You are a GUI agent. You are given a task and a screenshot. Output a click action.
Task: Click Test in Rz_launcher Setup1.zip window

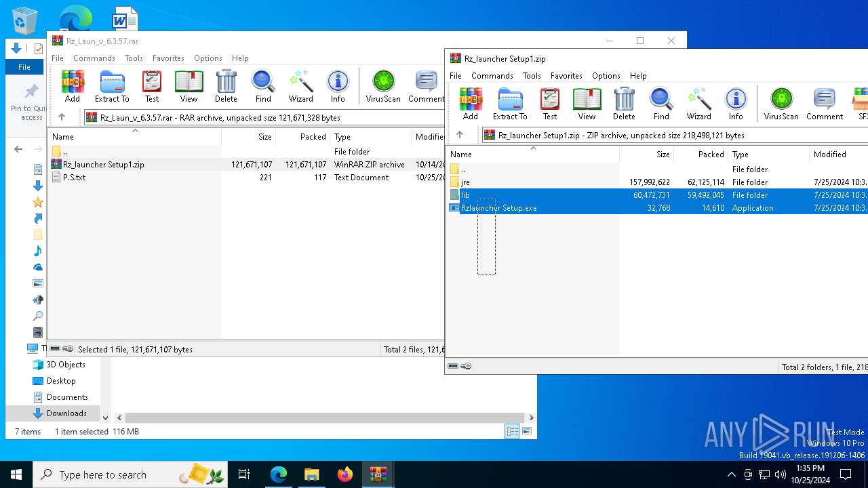pyautogui.click(x=550, y=104)
